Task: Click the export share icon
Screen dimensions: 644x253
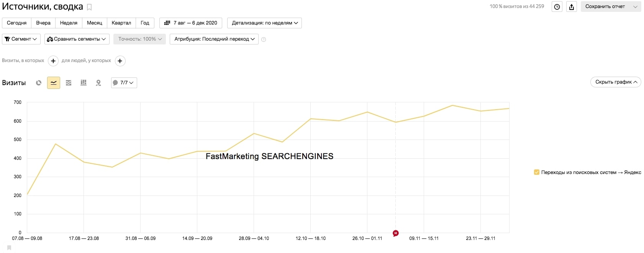Action: (x=572, y=7)
